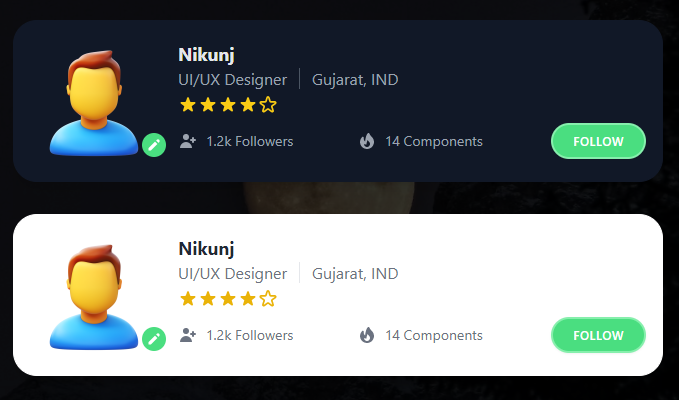Open the avatar image on white card
This screenshot has width=679, height=400.
click(x=94, y=297)
